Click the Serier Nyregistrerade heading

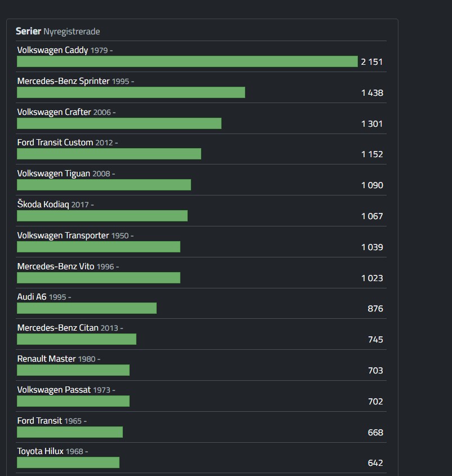pos(57,32)
